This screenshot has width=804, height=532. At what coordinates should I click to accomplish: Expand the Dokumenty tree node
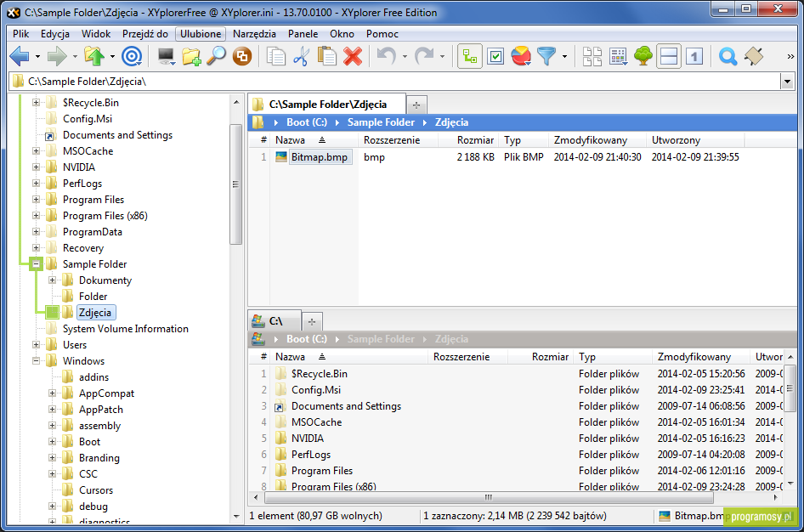coord(52,280)
